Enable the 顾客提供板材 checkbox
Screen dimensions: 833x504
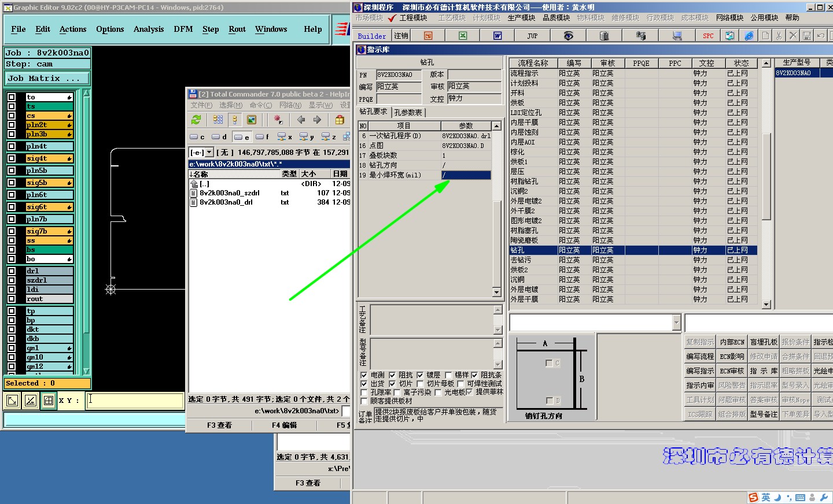(x=364, y=401)
